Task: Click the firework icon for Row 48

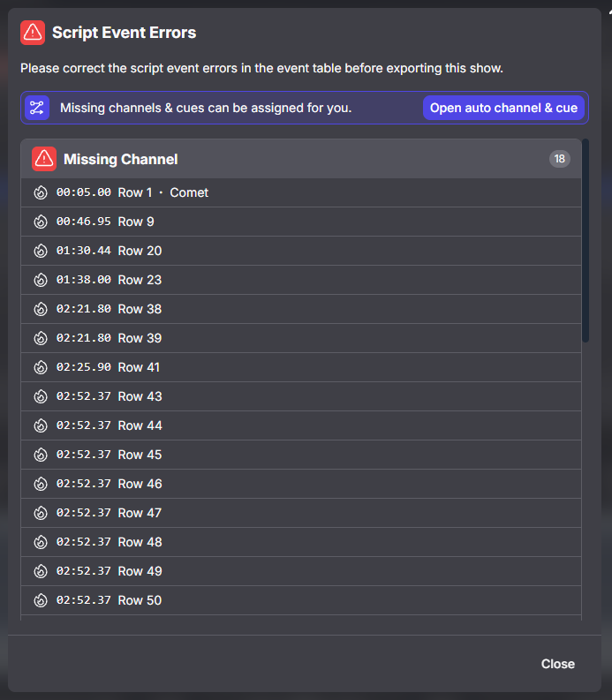Action: coord(41,542)
